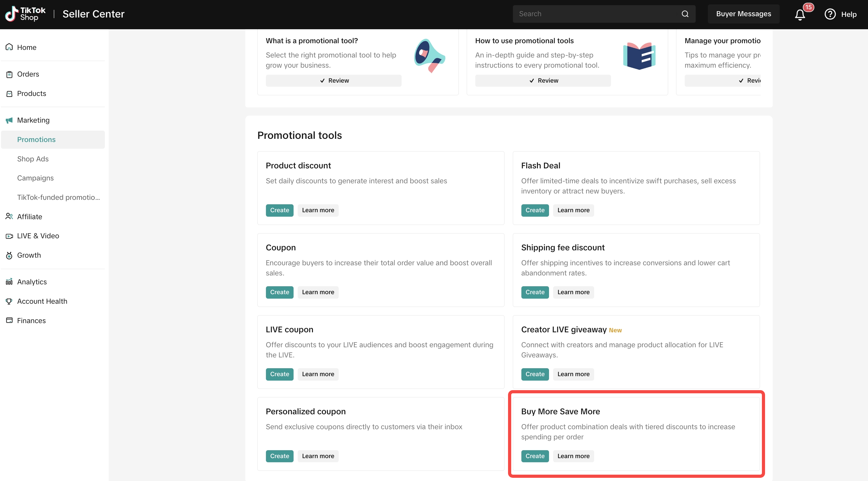Open Shop Ads submenu item

pos(33,159)
